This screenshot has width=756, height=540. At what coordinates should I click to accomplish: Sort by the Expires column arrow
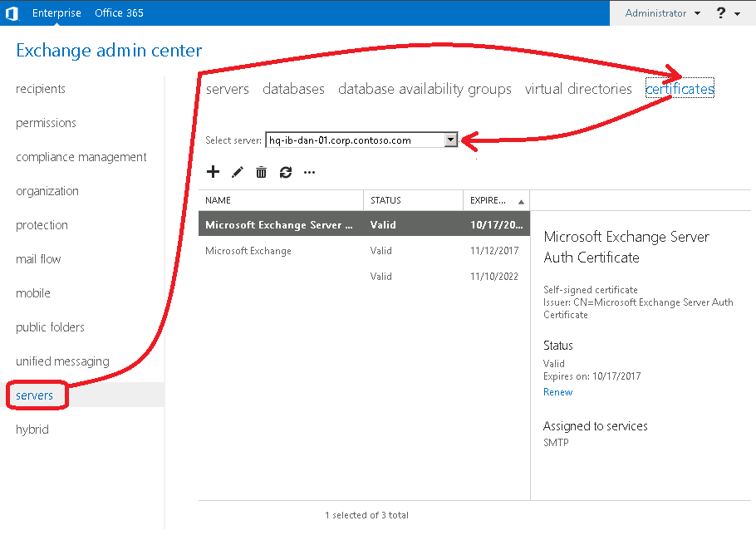point(521,202)
